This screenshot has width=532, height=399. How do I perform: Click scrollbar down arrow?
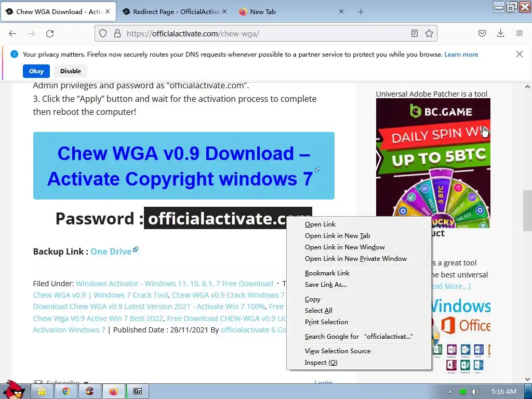527,379
